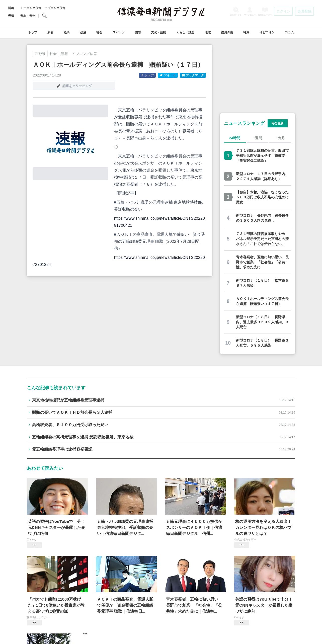Open thumbnail for ＡＯＫＩの商品審査 article
The height and width of the screenshot is (644, 322).
pyautogui.click(x=126, y=574)
